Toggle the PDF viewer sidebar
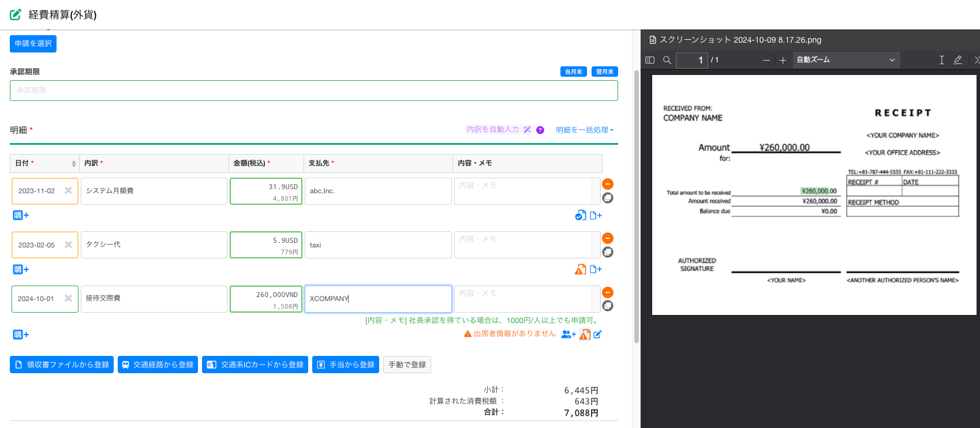 650,60
